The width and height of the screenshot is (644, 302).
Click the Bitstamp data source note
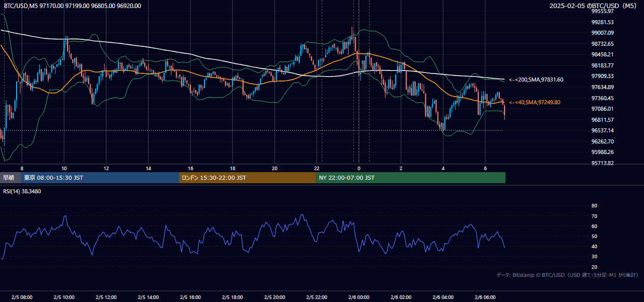click(567, 275)
